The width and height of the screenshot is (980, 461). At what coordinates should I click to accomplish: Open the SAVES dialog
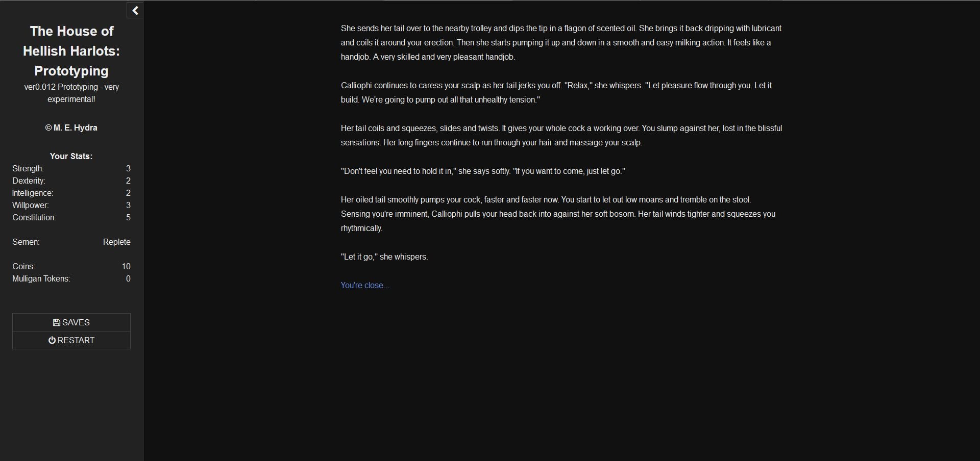(x=71, y=322)
